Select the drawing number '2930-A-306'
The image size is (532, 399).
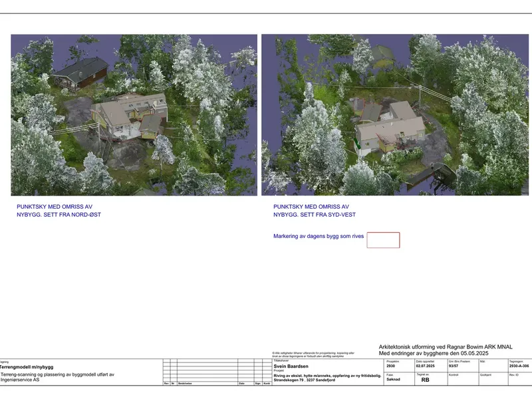tap(519, 366)
